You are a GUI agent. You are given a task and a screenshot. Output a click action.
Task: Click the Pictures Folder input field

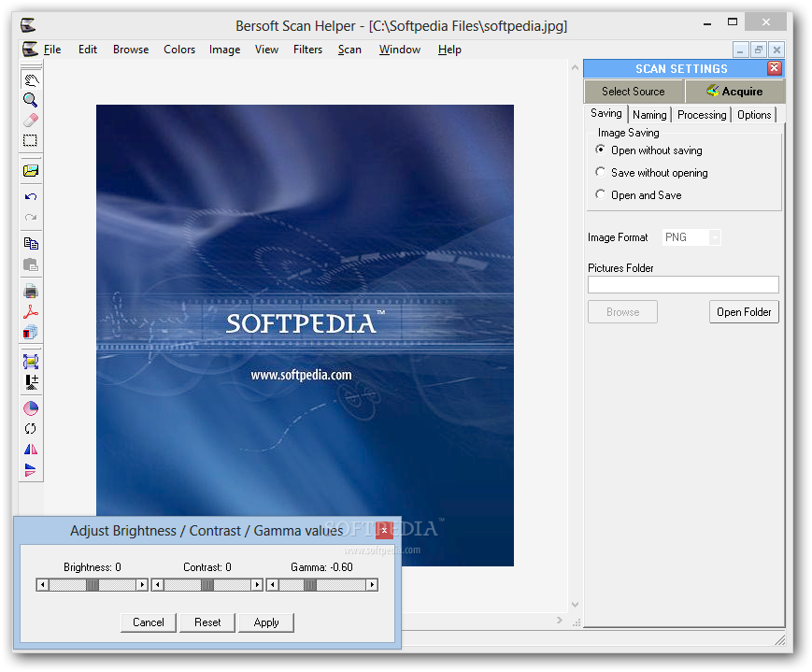point(683,284)
